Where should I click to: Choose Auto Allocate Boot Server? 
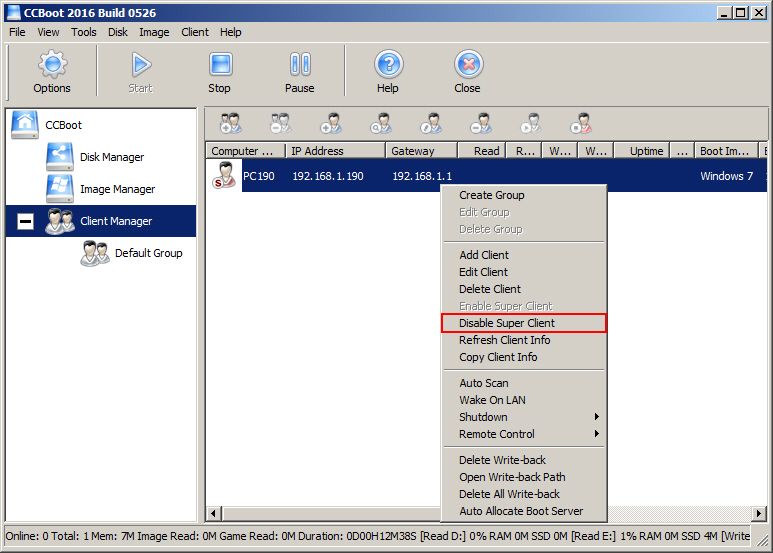coord(524,511)
